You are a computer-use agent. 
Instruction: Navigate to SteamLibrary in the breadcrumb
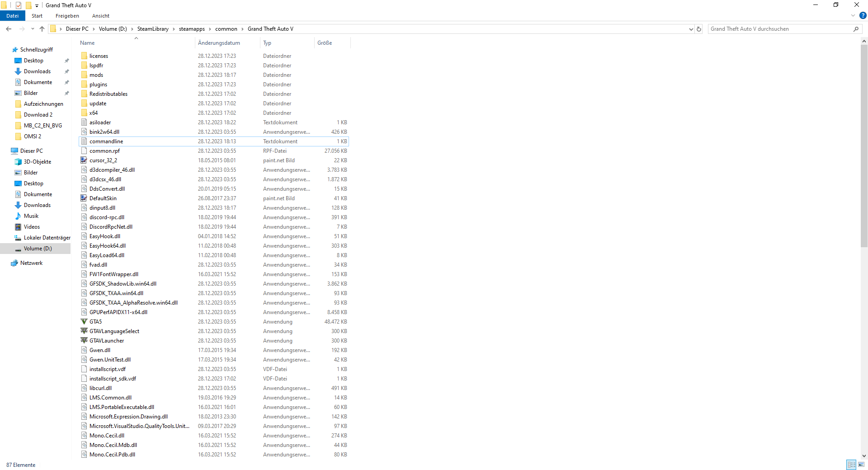pos(153,29)
